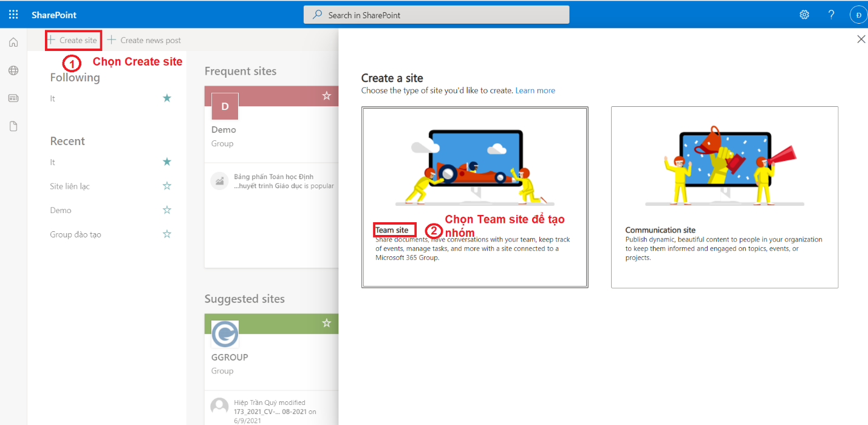
Task: Follow the Group đào tạo site
Action: click(x=167, y=234)
